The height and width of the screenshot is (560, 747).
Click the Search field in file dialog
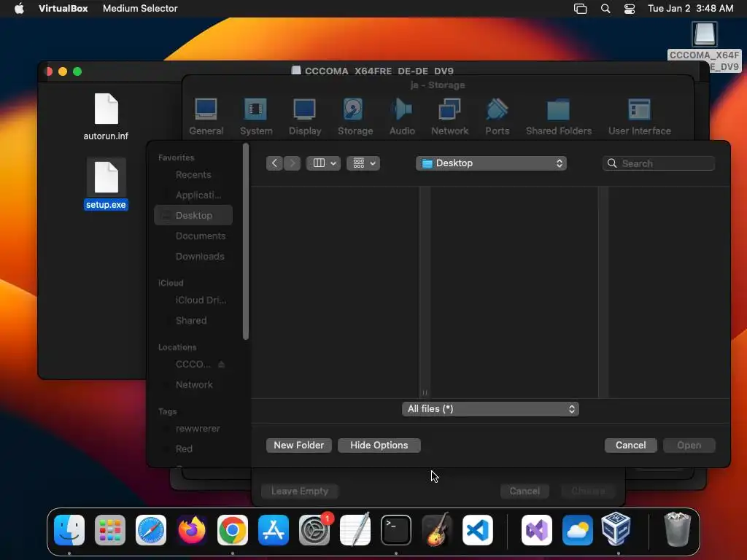[x=659, y=163]
